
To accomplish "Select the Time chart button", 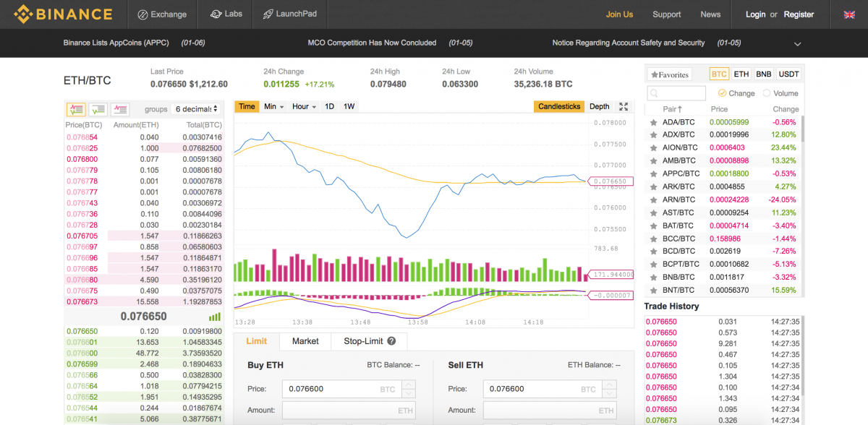I will tap(247, 106).
